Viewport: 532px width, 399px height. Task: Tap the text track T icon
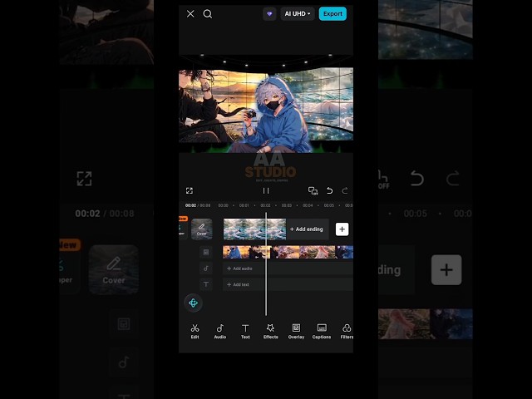pyautogui.click(x=206, y=284)
